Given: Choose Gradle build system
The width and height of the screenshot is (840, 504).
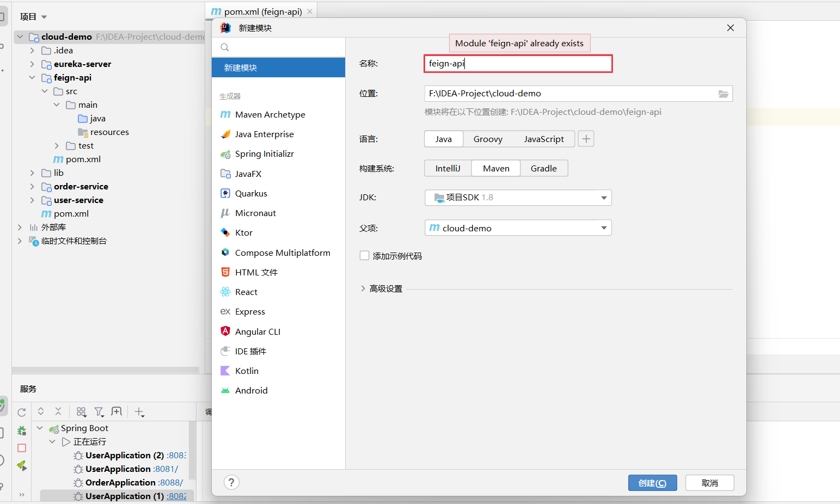Looking at the screenshot, I should pyautogui.click(x=544, y=168).
